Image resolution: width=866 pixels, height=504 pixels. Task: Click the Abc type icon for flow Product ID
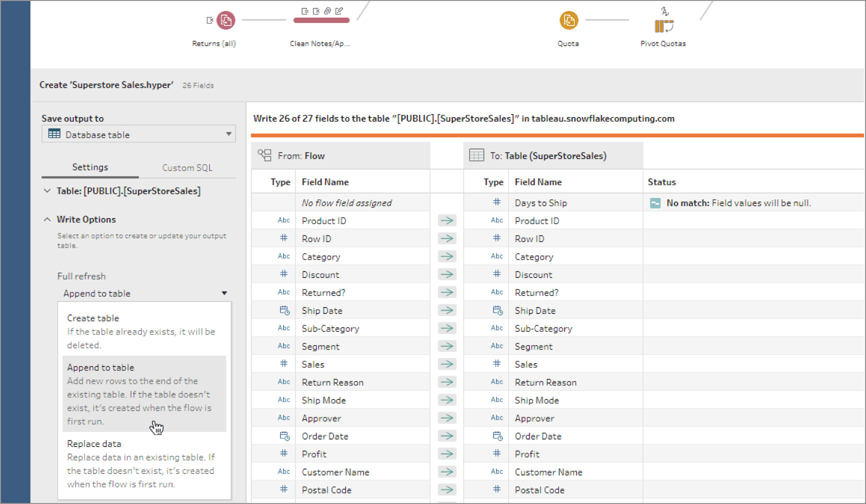(284, 220)
